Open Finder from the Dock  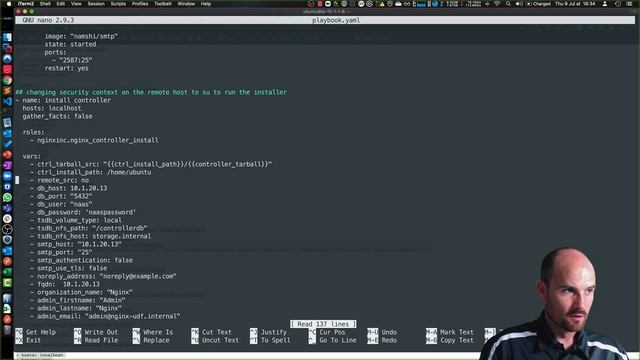coord(7,37)
